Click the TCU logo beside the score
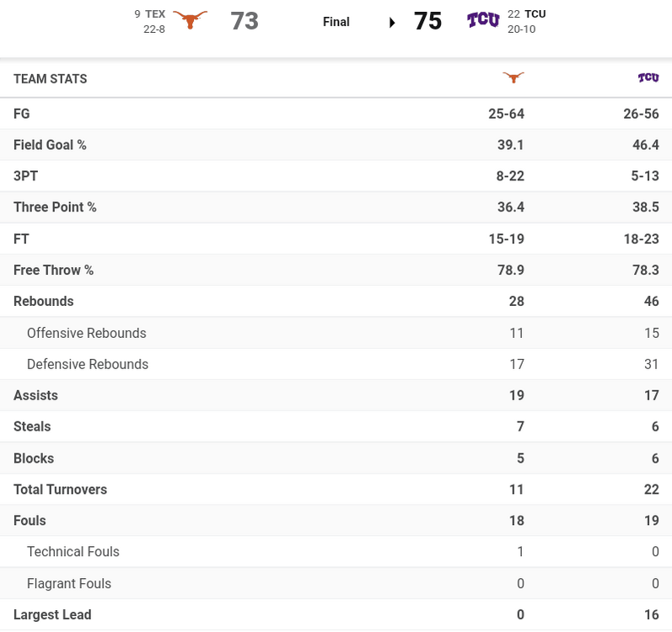 [483, 20]
